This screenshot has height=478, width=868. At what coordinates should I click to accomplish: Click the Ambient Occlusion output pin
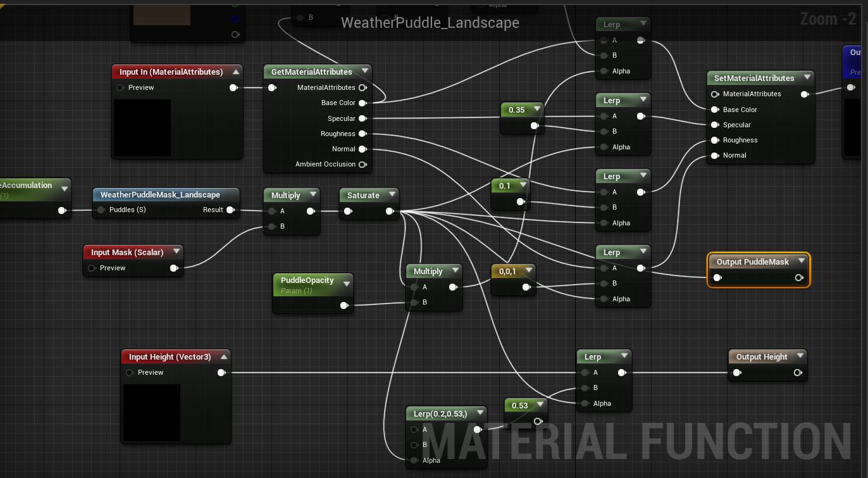pyautogui.click(x=363, y=165)
